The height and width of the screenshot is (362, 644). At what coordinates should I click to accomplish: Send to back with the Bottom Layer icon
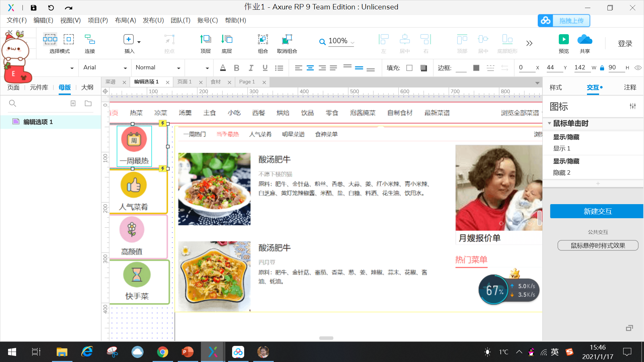[x=227, y=40]
